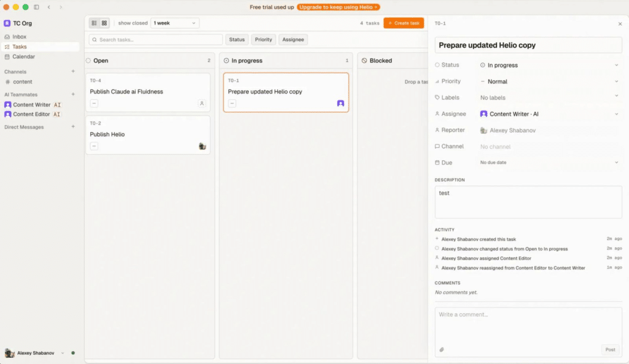Viewport: 629px width, 364px height.
Task: Open Publish Claude ai Fluidness card
Action: pos(147,92)
